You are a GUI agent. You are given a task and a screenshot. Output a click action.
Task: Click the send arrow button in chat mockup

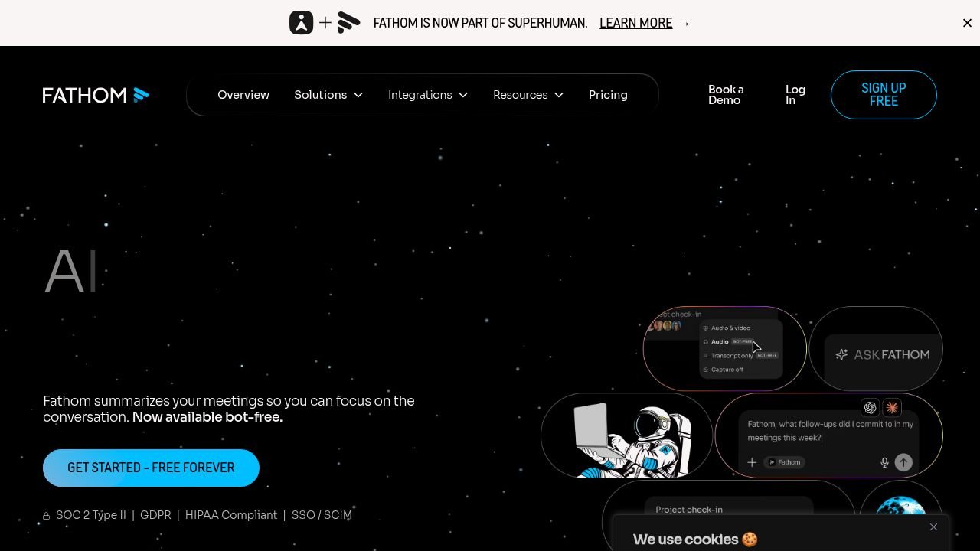point(903,462)
